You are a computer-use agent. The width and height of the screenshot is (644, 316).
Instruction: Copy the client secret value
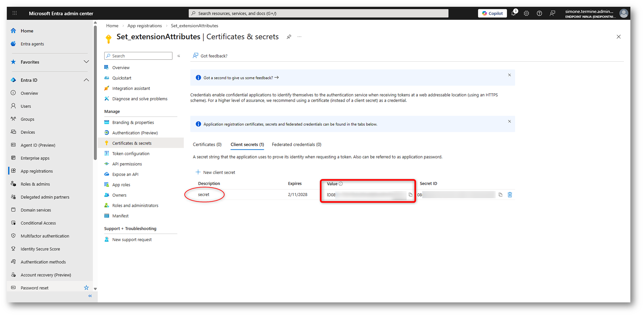(x=411, y=195)
